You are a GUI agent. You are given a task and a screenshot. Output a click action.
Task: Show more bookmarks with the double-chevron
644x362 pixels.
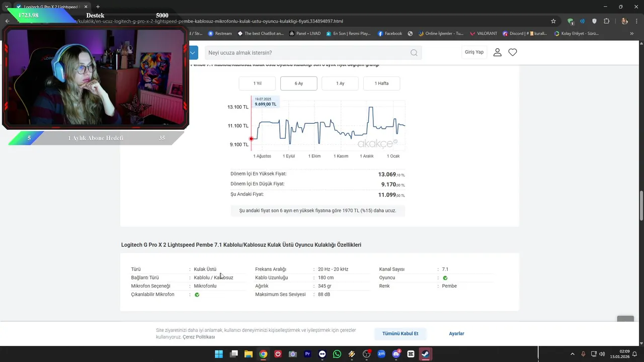(632, 34)
